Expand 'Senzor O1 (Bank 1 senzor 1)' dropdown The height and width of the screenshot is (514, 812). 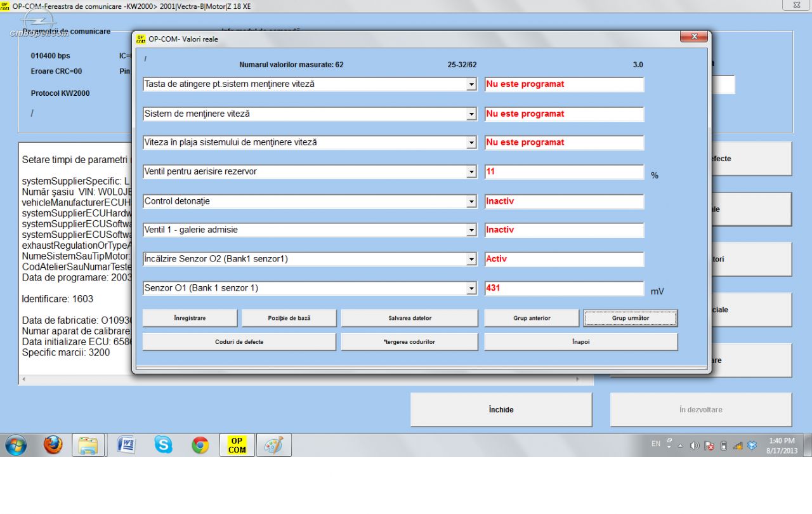[x=471, y=289]
